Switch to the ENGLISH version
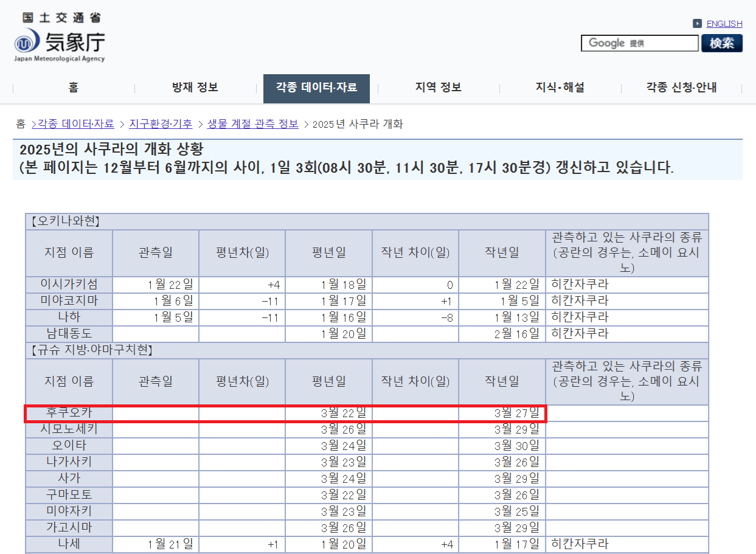 (x=724, y=24)
